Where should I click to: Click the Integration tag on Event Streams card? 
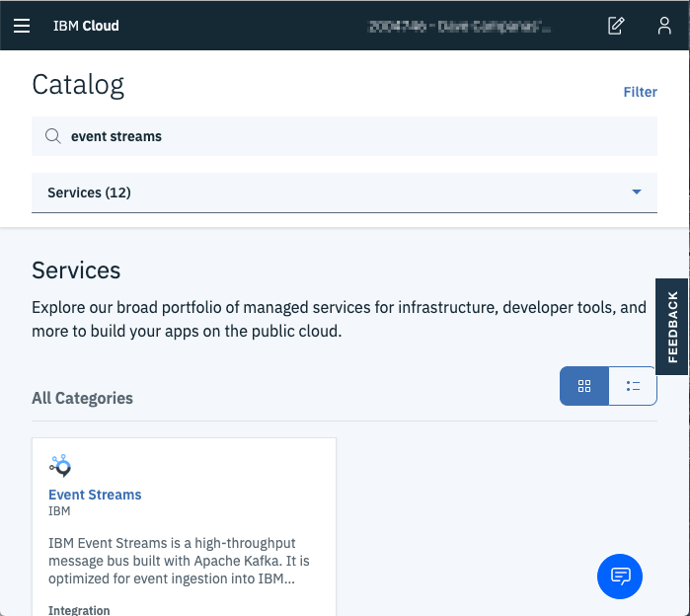[x=79, y=610]
